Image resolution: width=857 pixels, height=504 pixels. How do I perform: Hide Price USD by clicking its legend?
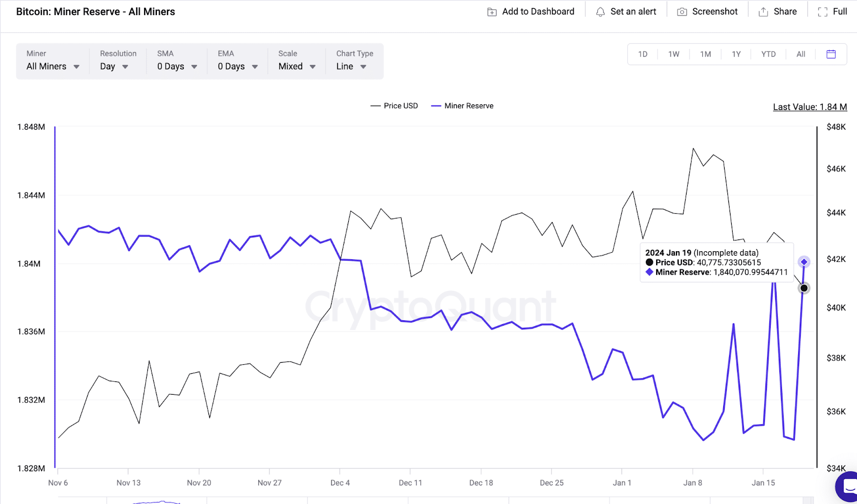394,106
